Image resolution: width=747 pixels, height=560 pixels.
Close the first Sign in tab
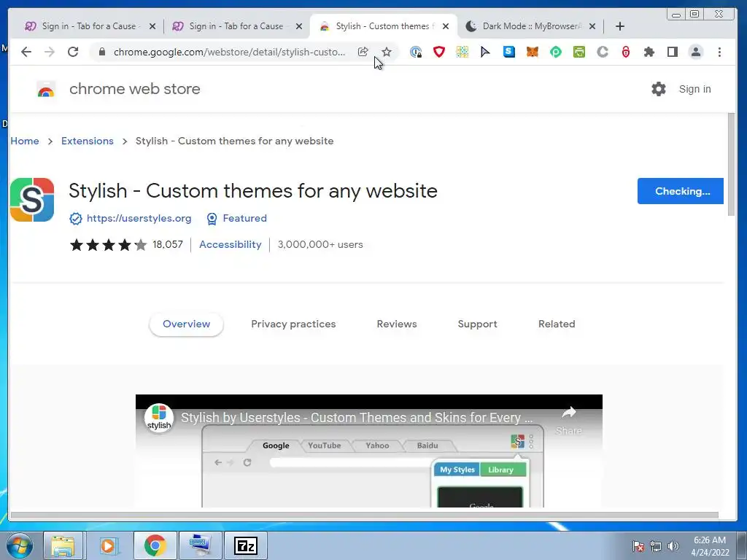[x=152, y=26]
